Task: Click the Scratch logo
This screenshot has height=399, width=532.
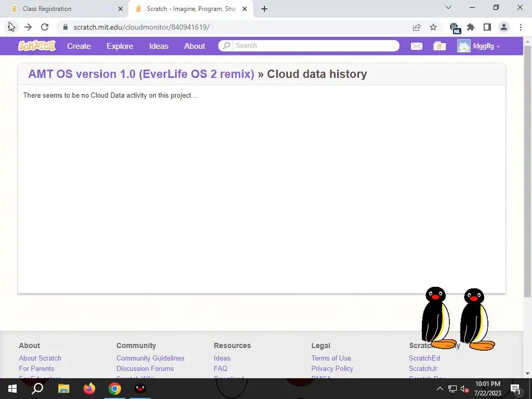Action: [37, 46]
